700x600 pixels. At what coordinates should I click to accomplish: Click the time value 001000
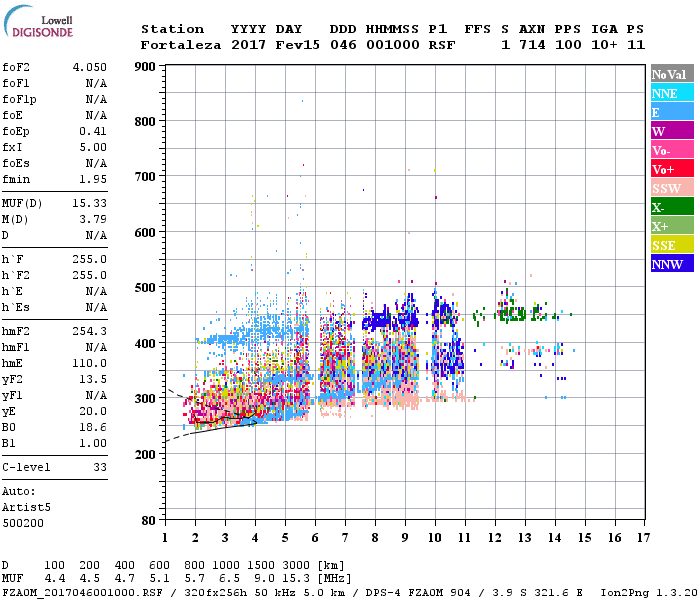point(392,45)
